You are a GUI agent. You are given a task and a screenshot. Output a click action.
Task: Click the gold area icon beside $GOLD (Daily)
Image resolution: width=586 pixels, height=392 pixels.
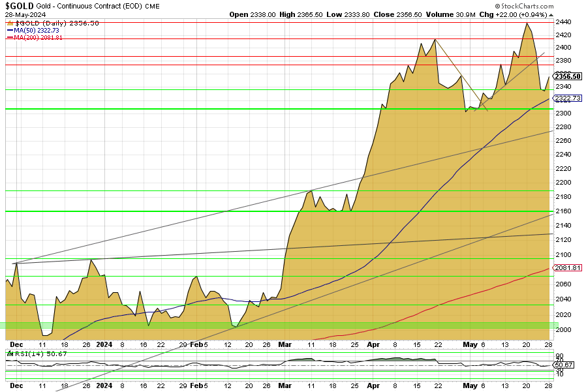[9, 23]
